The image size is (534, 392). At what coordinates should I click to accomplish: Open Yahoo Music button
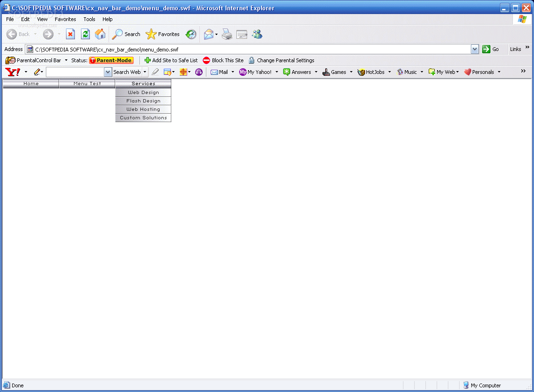click(x=407, y=72)
